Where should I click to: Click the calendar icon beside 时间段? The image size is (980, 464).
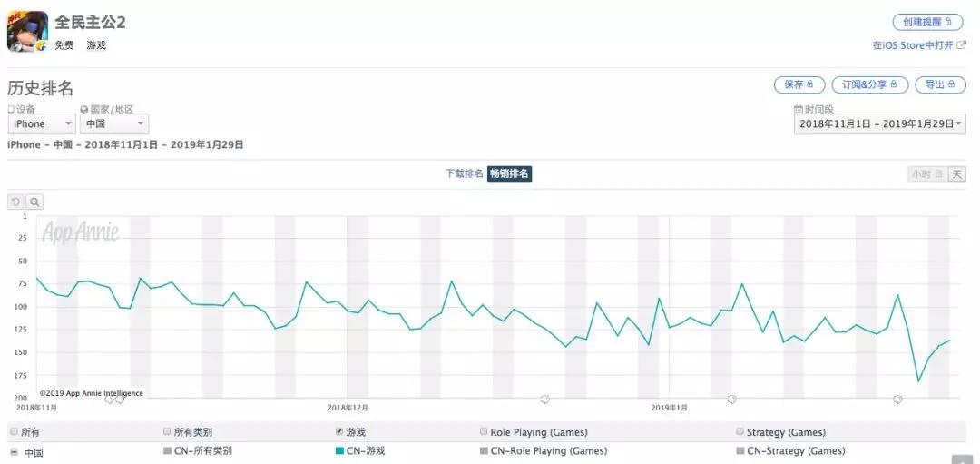point(799,109)
